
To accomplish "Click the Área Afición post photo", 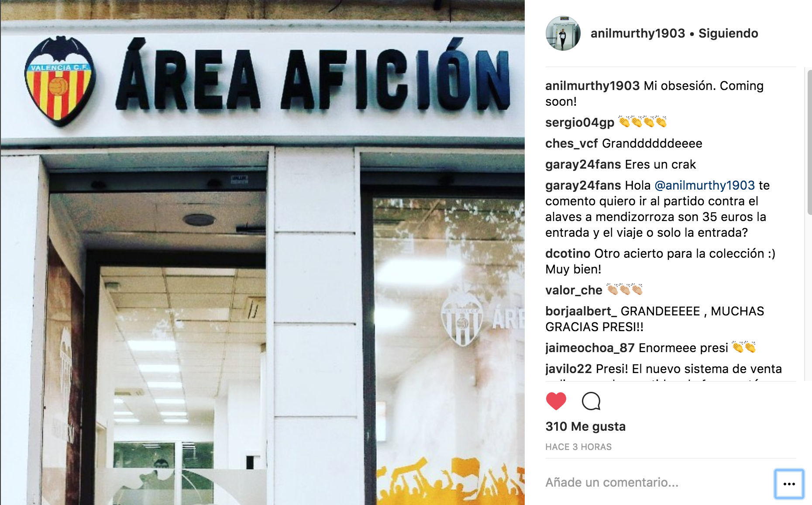I will [x=262, y=252].
